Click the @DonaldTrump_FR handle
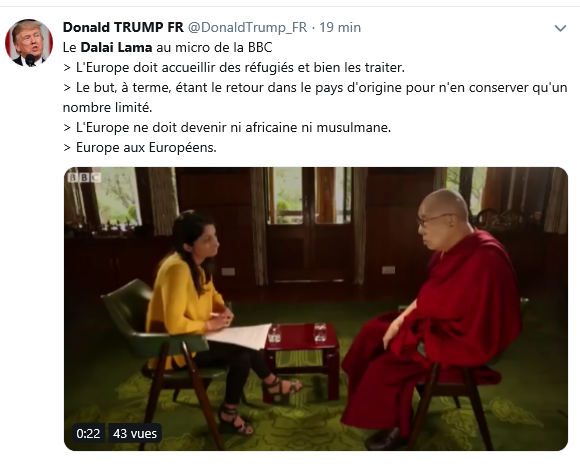The width and height of the screenshot is (580, 466). [x=247, y=27]
